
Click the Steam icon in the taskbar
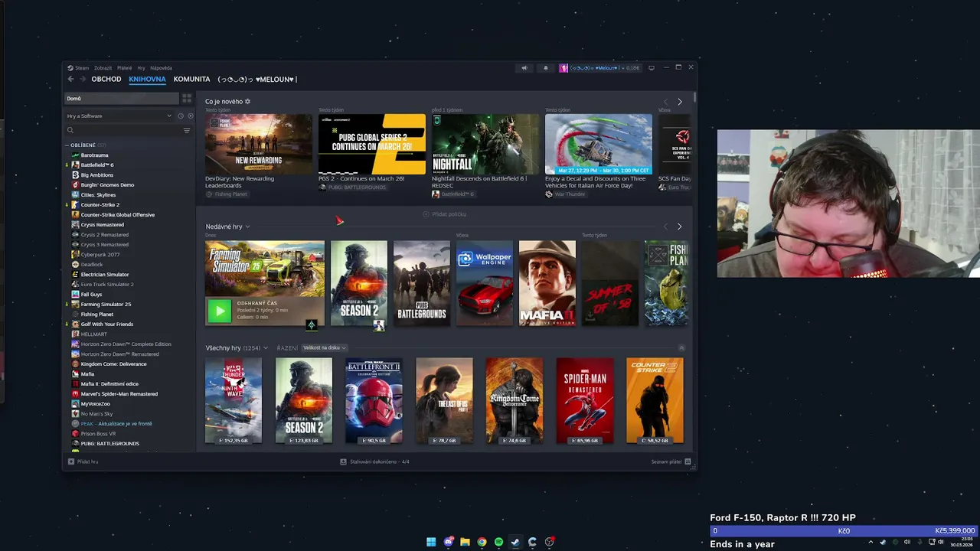[515, 542]
